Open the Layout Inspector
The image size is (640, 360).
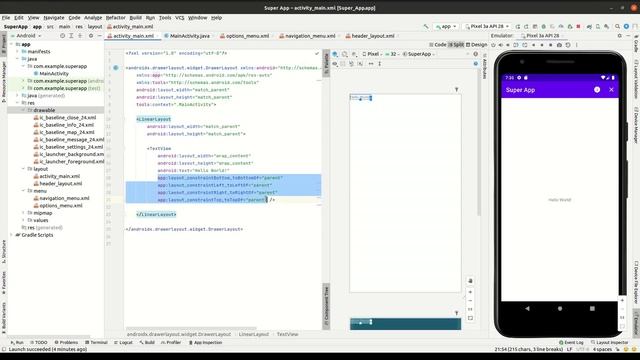[x=609, y=342]
